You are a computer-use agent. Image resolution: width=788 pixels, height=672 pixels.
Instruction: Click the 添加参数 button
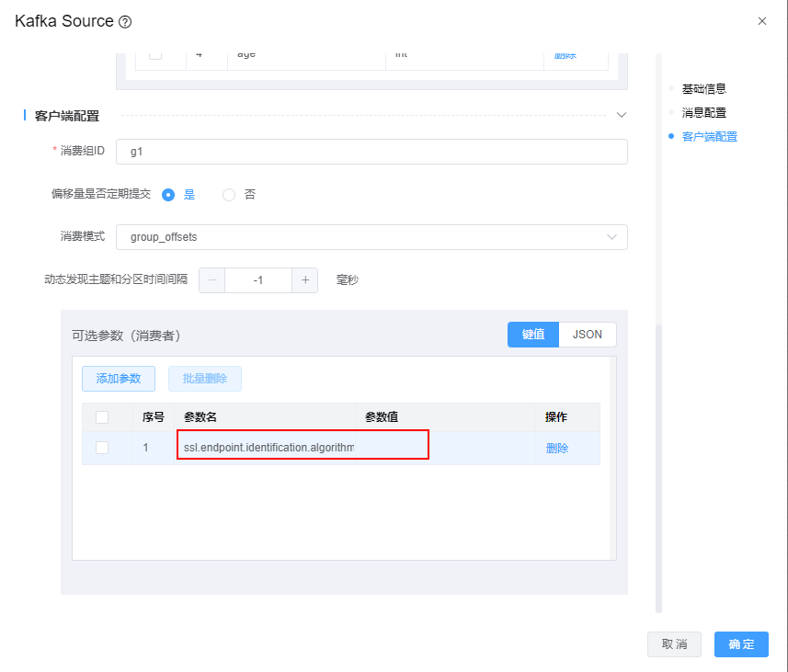pos(119,379)
